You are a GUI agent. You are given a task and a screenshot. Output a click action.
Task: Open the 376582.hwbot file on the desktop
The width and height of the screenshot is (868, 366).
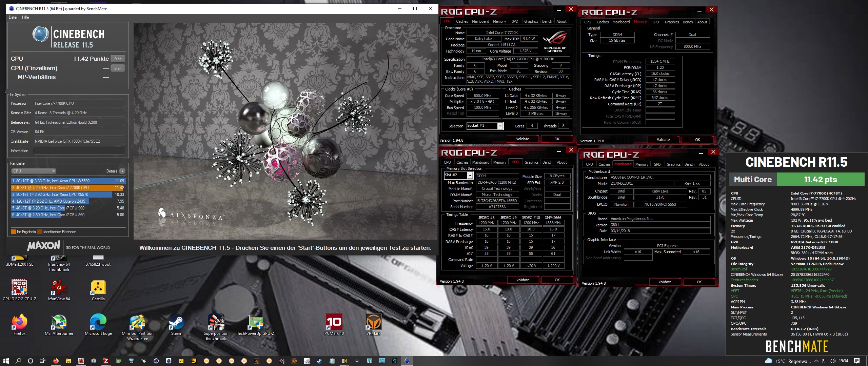[x=98, y=261]
